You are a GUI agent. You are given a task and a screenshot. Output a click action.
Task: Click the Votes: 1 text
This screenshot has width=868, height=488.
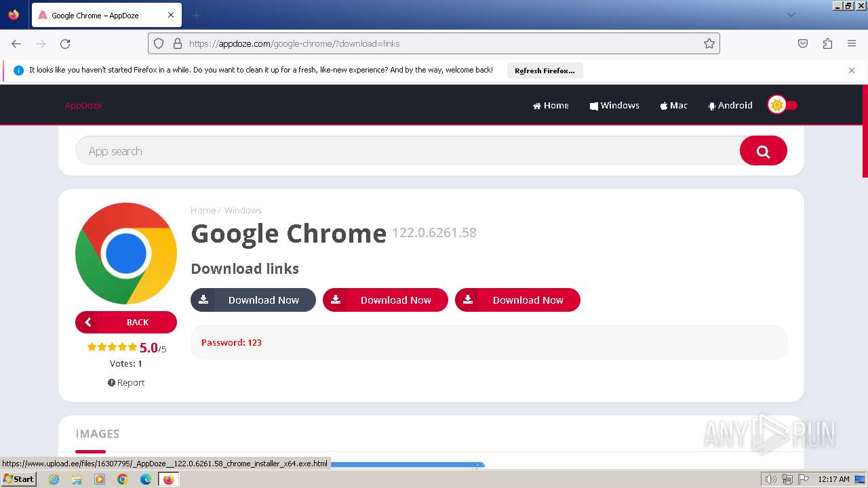126,363
